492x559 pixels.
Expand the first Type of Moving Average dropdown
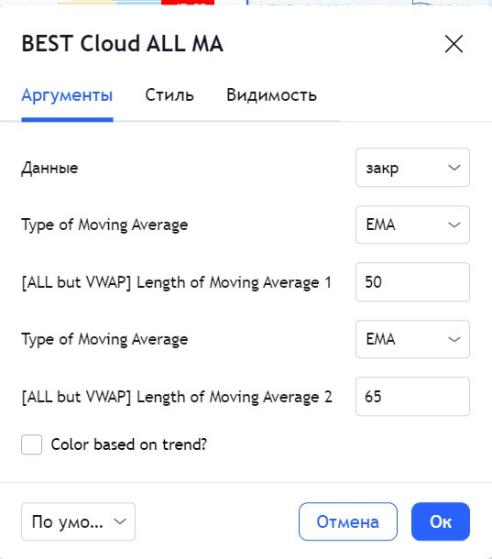(x=412, y=225)
